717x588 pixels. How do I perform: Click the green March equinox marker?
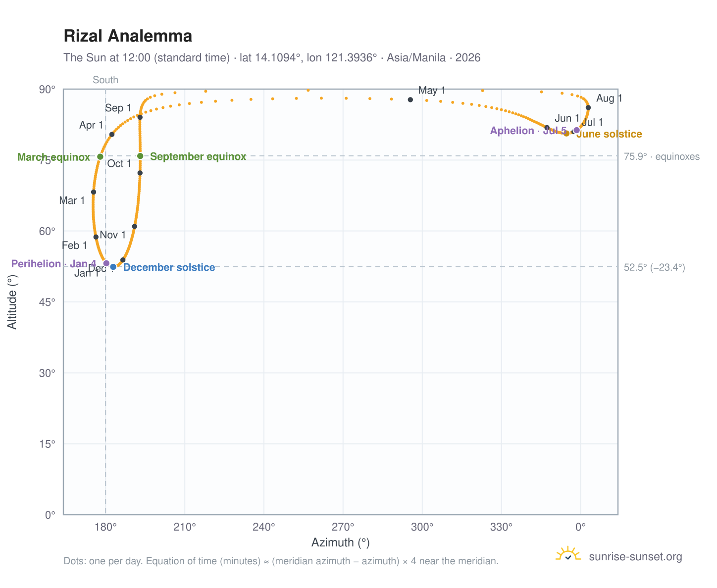[100, 156]
